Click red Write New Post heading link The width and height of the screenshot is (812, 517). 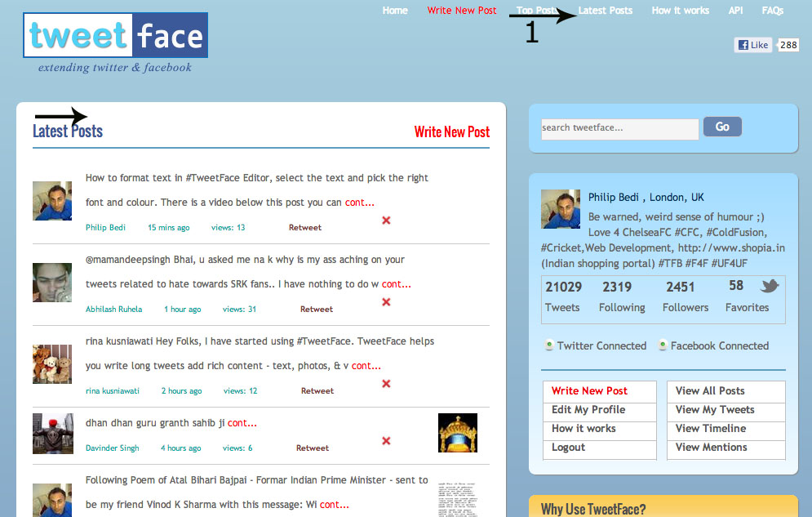[x=452, y=132]
